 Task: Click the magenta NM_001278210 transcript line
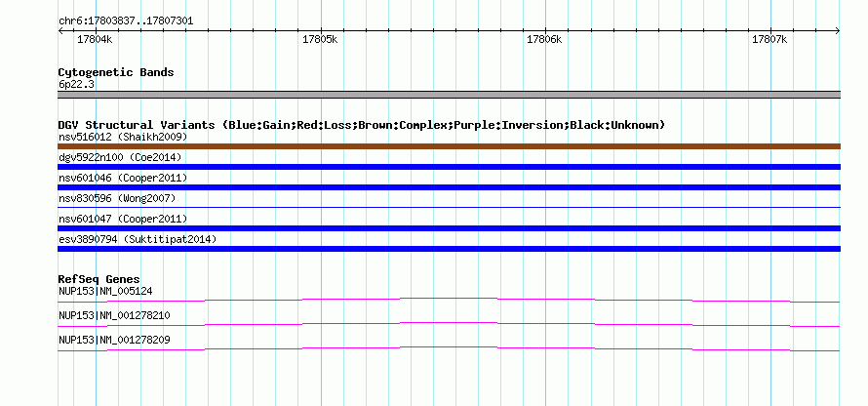(x=449, y=325)
